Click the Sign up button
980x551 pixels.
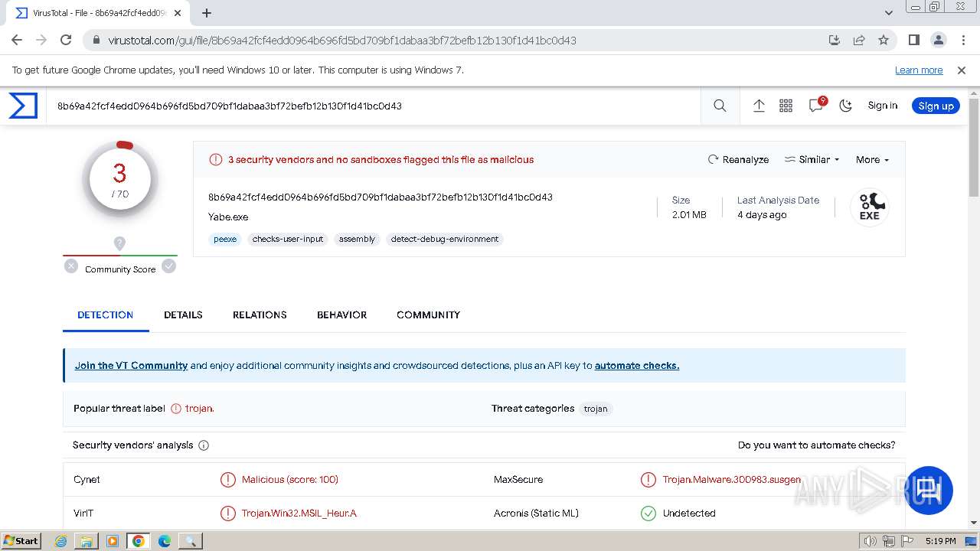936,106
